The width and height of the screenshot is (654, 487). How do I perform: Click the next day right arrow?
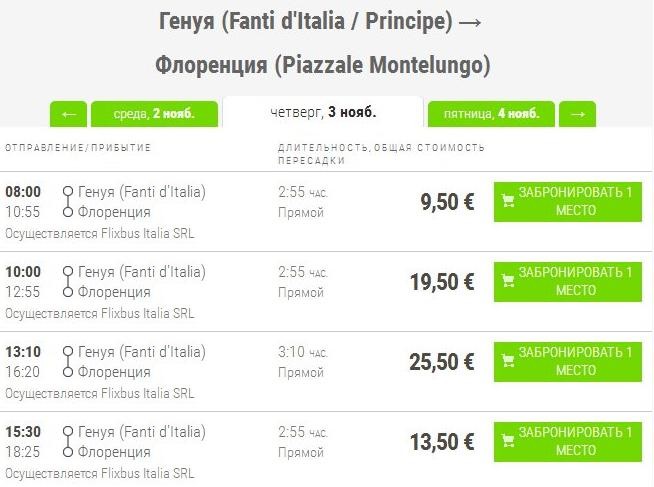click(x=577, y=114)
